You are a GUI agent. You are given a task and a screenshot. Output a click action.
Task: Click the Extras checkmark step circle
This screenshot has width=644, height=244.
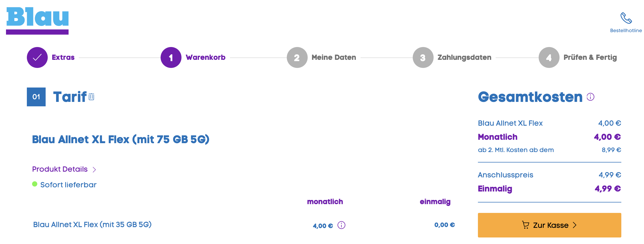pyautogui.click(x=37, y=57)
